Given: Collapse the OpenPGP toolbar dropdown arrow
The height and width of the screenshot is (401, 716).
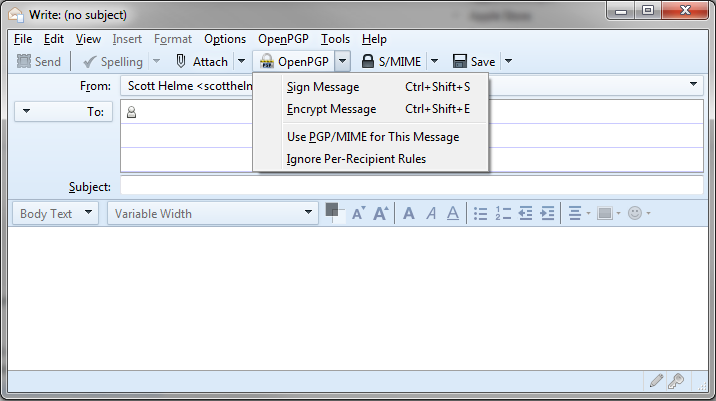Looking at the screenshot, I should (x=342, y=61).
